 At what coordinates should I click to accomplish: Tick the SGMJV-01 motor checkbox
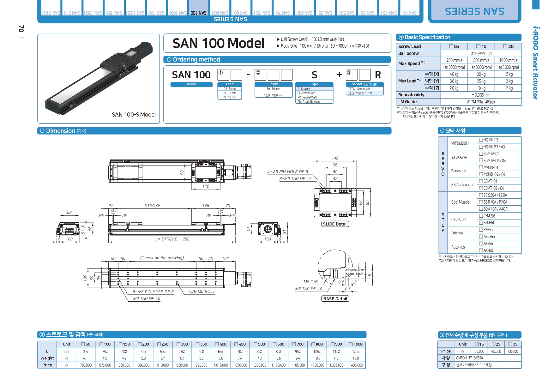coord(481,154)
